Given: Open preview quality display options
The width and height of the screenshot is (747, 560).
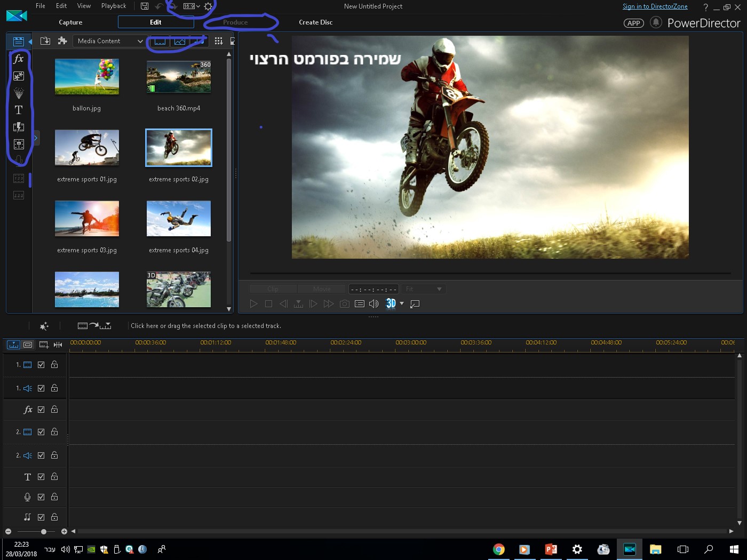Looking at the screenshot, I should [360, 303].
